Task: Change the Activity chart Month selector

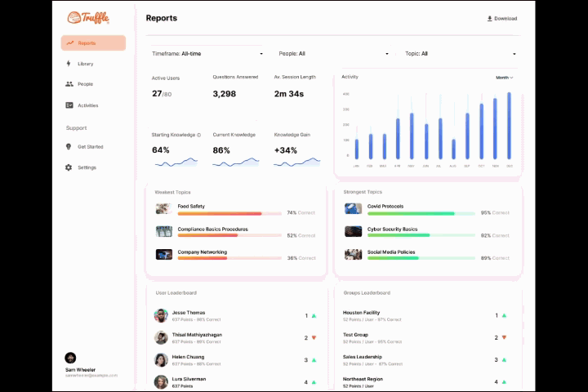Action: pos(504,78)
